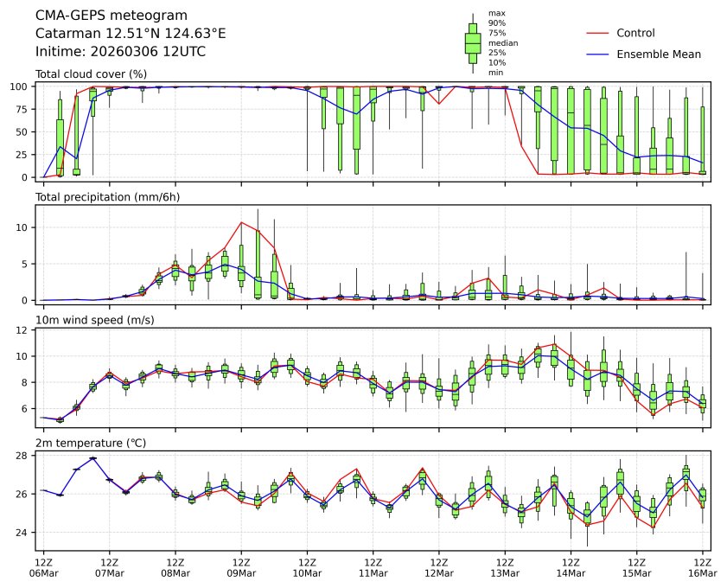Click the red Control legend line

click(599, 33)
